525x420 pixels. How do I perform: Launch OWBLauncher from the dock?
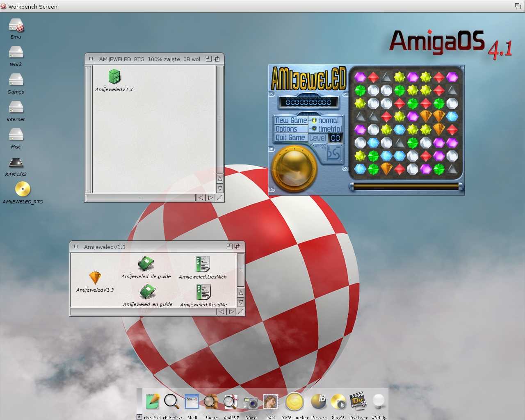click(294, 402)
